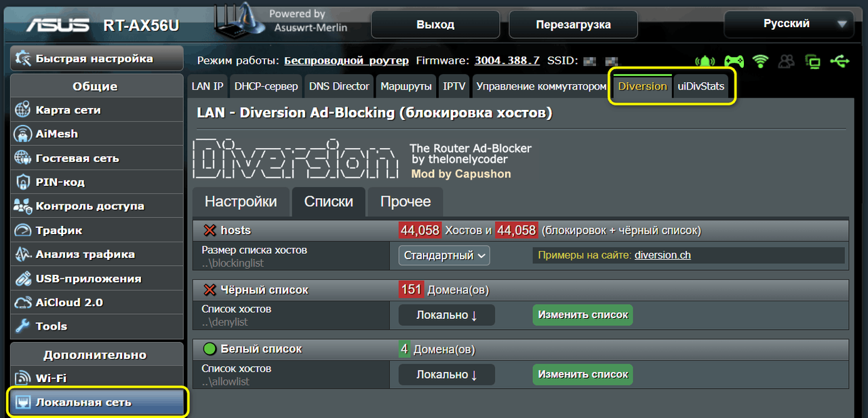
Task: Open the Управление коммутатором tab
Action: pyautogui.click(x=541, y=87)
